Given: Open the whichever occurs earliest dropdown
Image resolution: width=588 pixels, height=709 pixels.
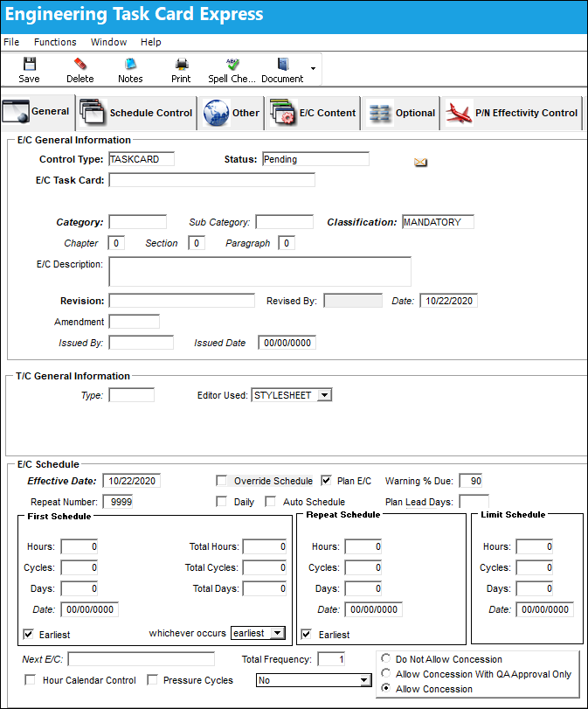Looking at the screenshot, I should 278,633.
